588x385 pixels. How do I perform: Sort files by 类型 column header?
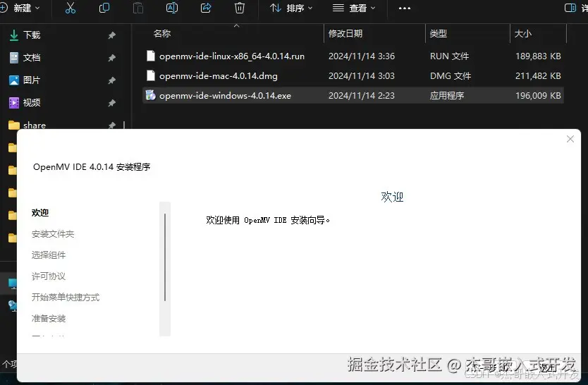coord(438,33)
